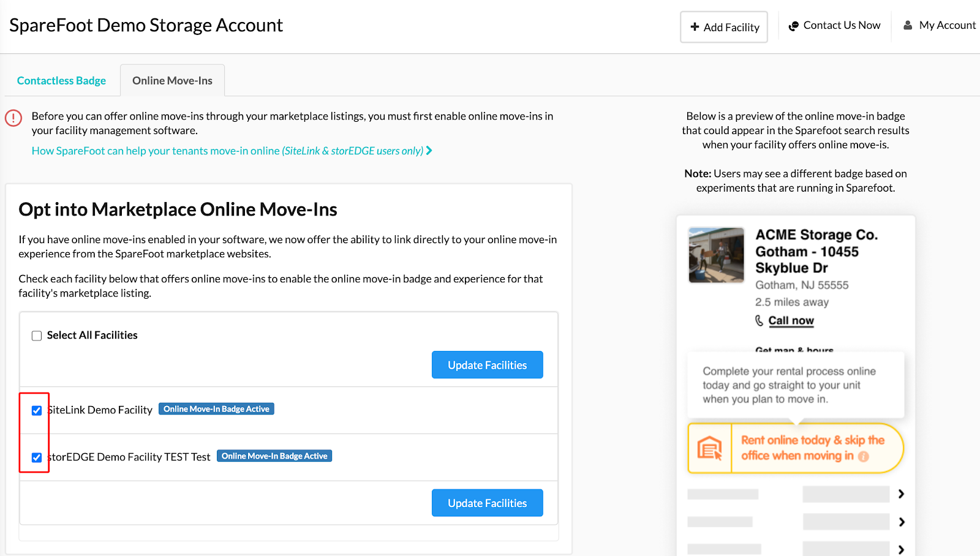Click SiteLink's Online Move-In Badge Active label

point(216,409)
